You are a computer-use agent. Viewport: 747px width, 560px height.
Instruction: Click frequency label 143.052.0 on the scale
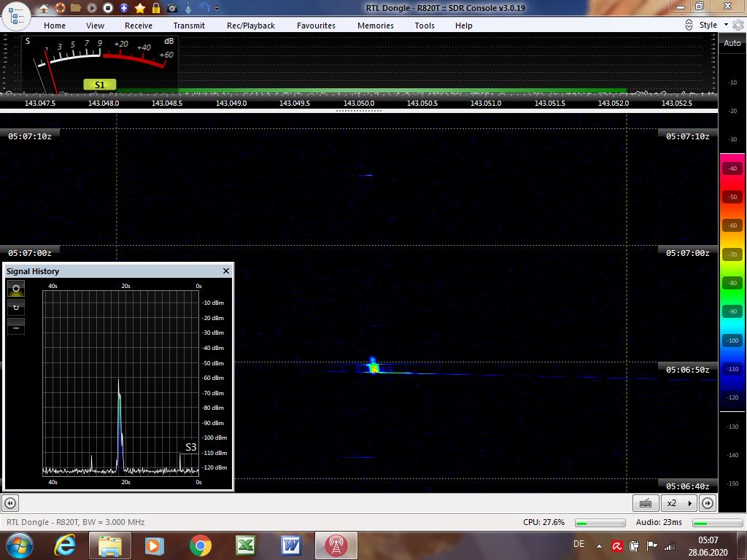tap(613, 103)
